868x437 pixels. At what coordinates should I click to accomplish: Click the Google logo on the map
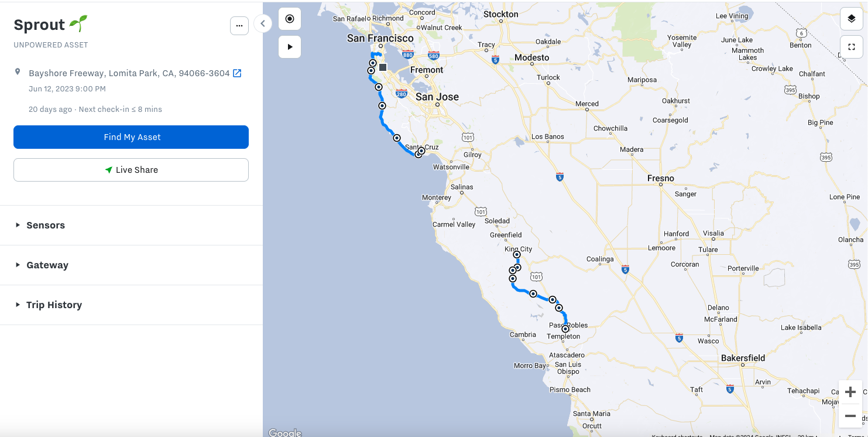(x=284, y=432)
